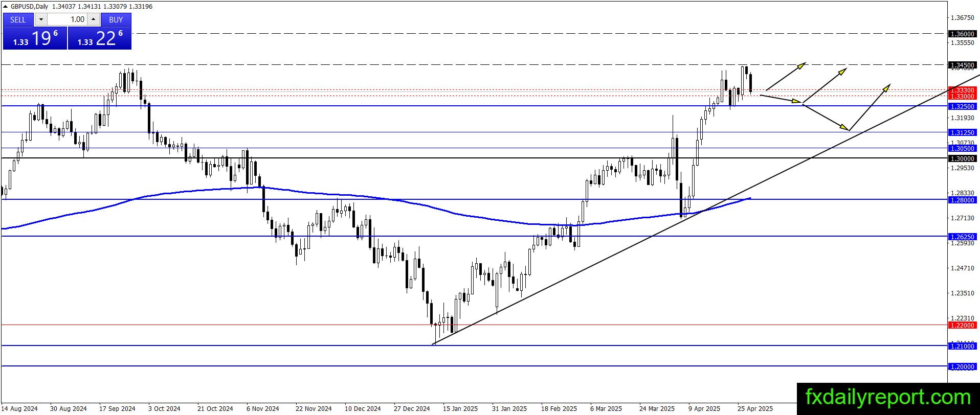The width and height of the screenshot is (980, 415).
Task: Click the BUY button
Action: (116, 19)
